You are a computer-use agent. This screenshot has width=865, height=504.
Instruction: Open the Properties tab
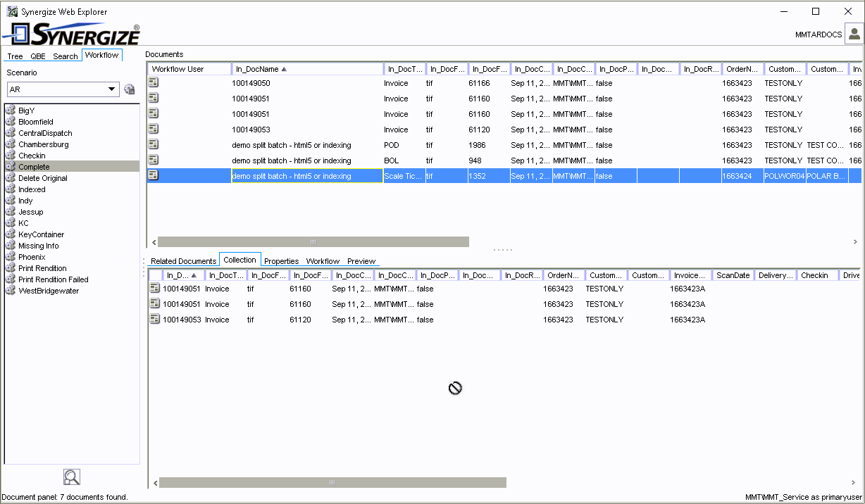tap(281, 261)
